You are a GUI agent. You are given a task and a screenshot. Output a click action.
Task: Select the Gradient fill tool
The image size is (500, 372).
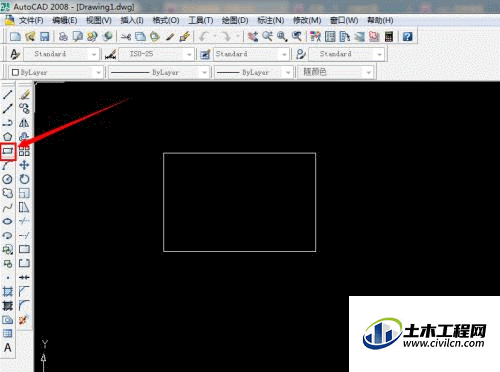(8, 306)
